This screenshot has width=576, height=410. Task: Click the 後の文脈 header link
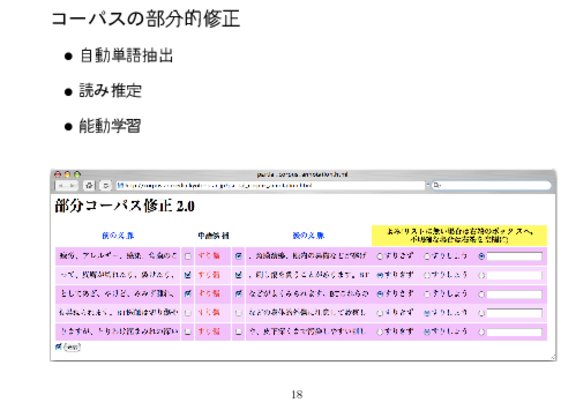309,235
